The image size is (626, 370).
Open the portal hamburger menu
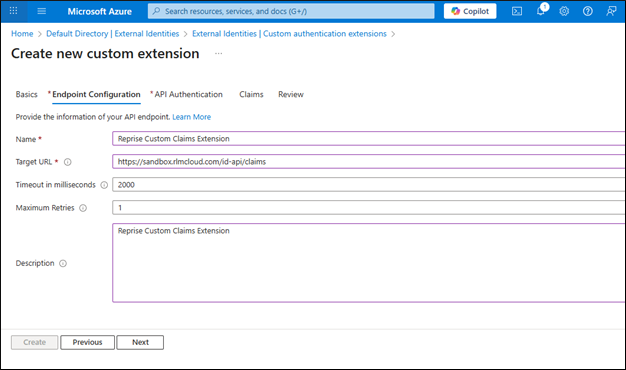coord(42,11)
